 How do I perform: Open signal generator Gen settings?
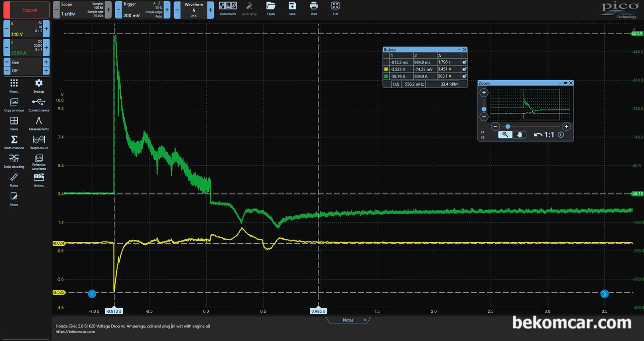tap(27, 62)
